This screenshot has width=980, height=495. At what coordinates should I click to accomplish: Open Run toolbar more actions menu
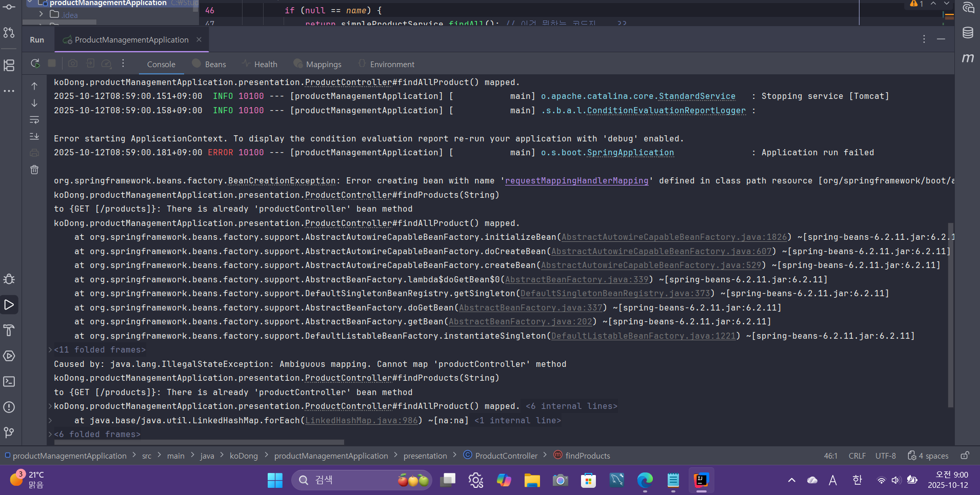click(x=123, y=64)
